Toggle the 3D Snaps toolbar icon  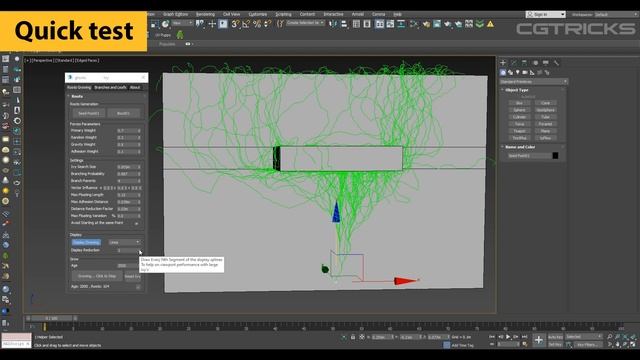(235, 24)
